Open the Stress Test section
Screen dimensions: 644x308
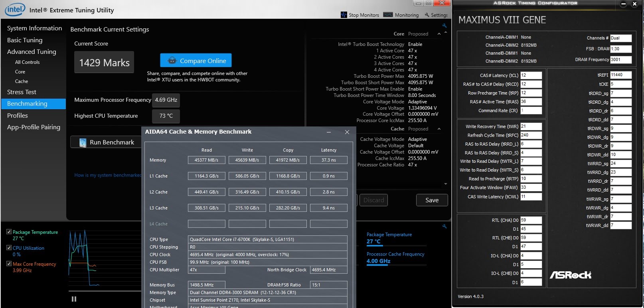pos(22,92)
